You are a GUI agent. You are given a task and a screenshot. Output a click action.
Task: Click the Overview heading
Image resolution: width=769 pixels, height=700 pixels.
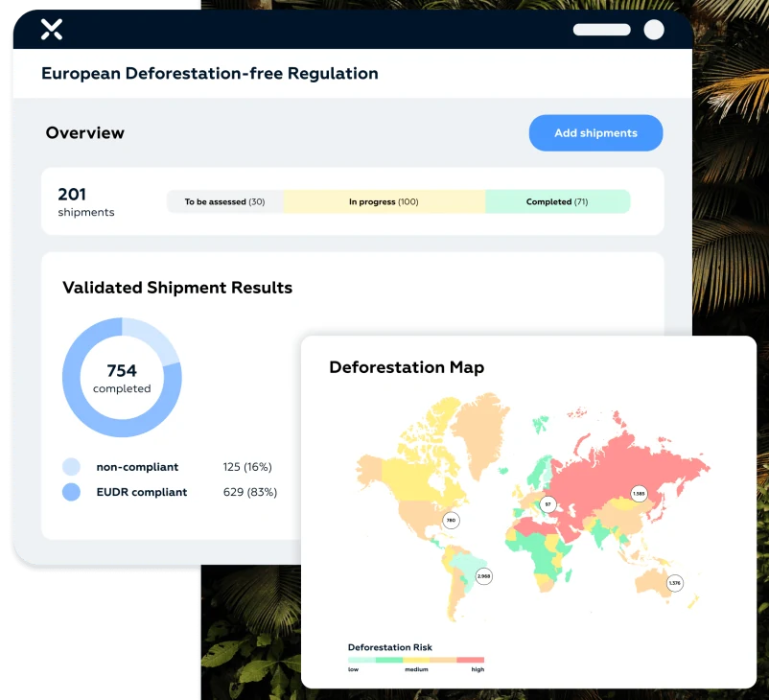point(84,133)
